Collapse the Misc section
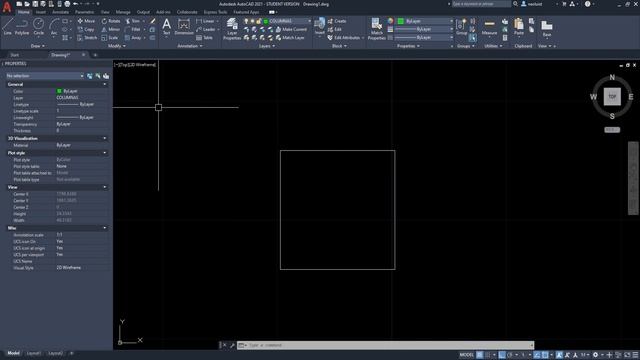640x360 pixels. click(x=105, y=228)
